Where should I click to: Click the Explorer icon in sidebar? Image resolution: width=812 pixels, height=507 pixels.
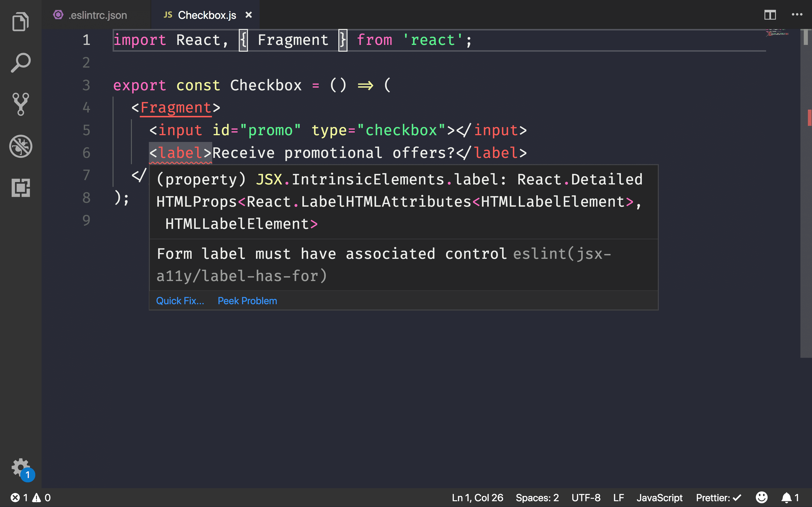21,22
